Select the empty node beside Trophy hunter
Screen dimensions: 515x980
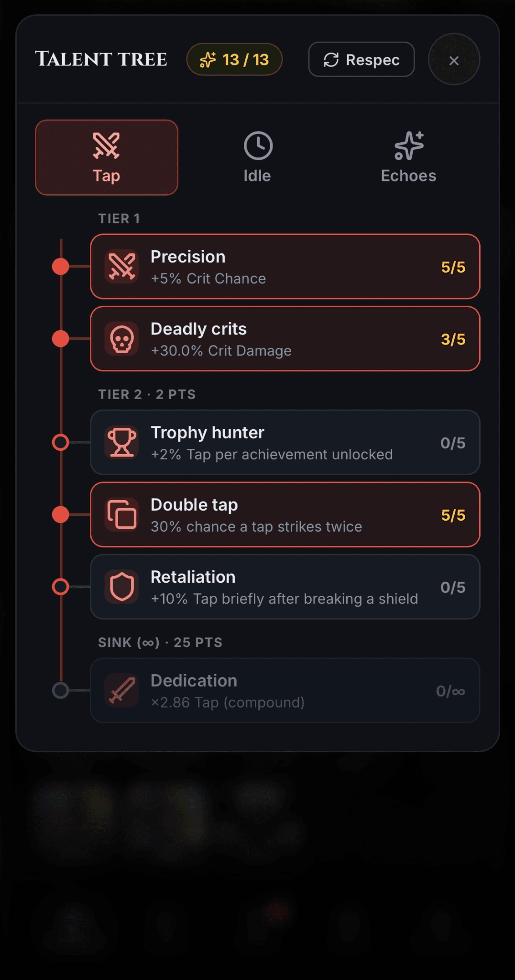pyautogui.click(x=61, y=443)
